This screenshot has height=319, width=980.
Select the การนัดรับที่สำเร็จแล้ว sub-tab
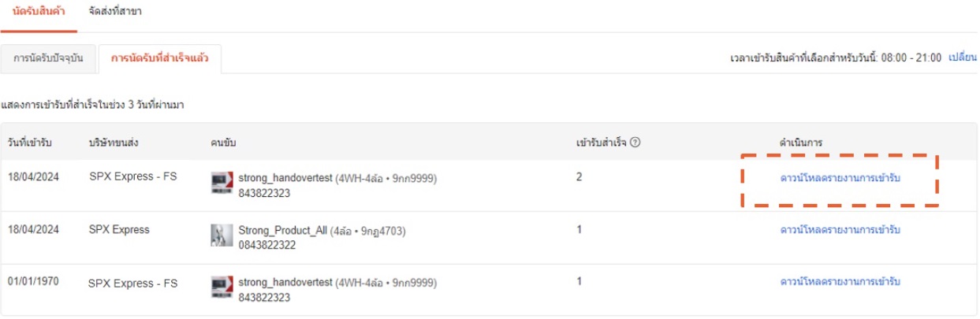(159, 59)
